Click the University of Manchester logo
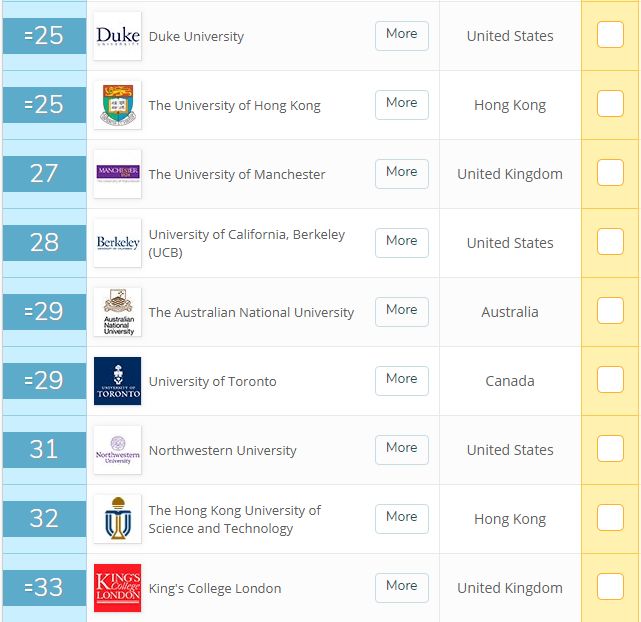The width and height of the screenshot is (641, 622). point(118,174)
